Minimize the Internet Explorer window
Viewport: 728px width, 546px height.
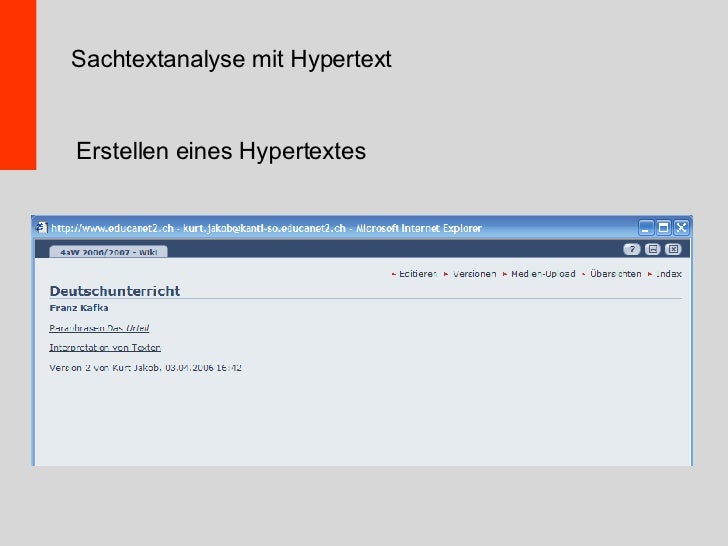646,228
